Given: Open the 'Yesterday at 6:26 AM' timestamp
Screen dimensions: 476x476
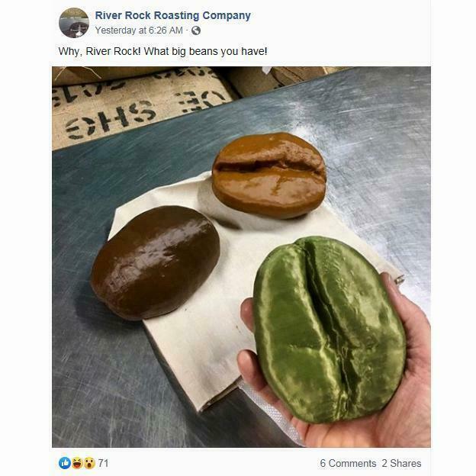Looking at the screenshot, I should [x=139, y=31].
